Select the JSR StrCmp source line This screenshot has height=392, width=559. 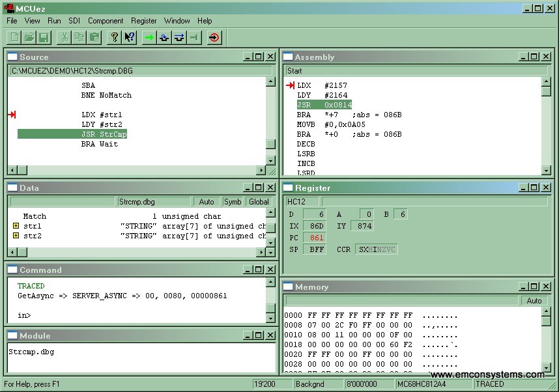click(x=104, y=134)
